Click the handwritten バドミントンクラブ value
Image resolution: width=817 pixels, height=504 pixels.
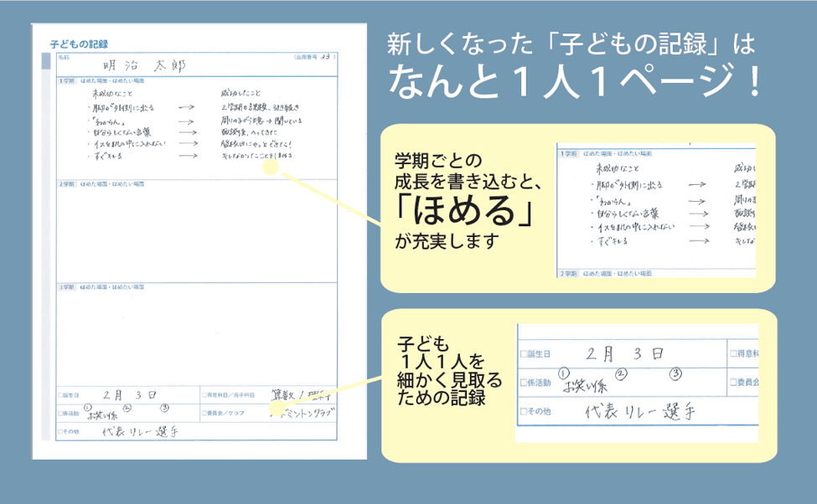point(302,414)
